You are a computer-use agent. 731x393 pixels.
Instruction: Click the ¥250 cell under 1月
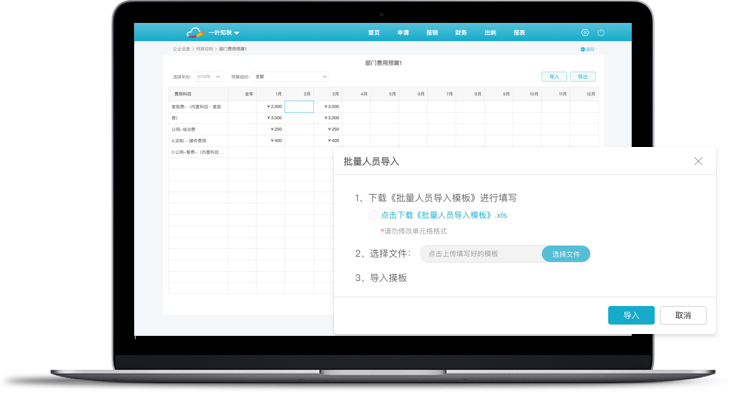click(x=270, y=129)
